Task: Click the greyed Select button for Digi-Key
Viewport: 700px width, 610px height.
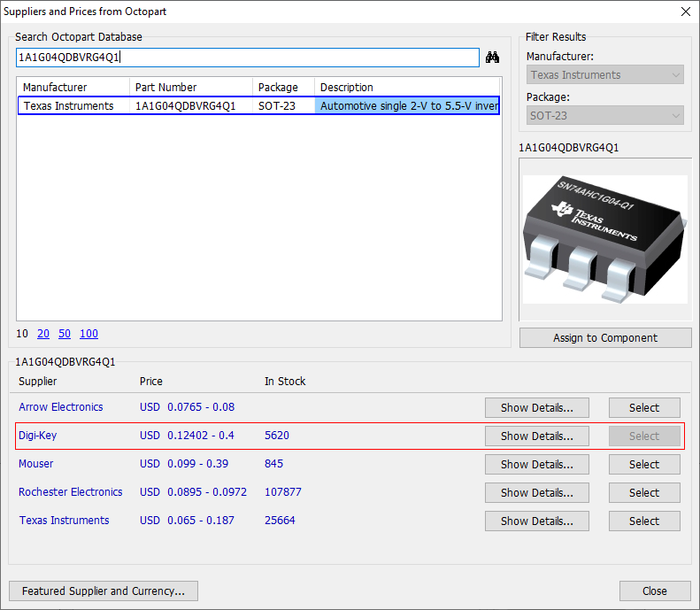Action: point(644,436)
